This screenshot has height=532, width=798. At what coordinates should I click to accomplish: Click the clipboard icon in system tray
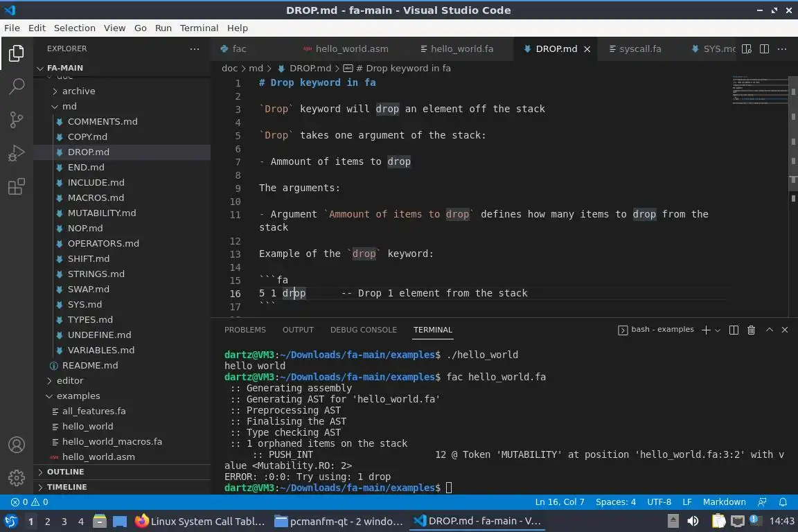coord(718,521)
